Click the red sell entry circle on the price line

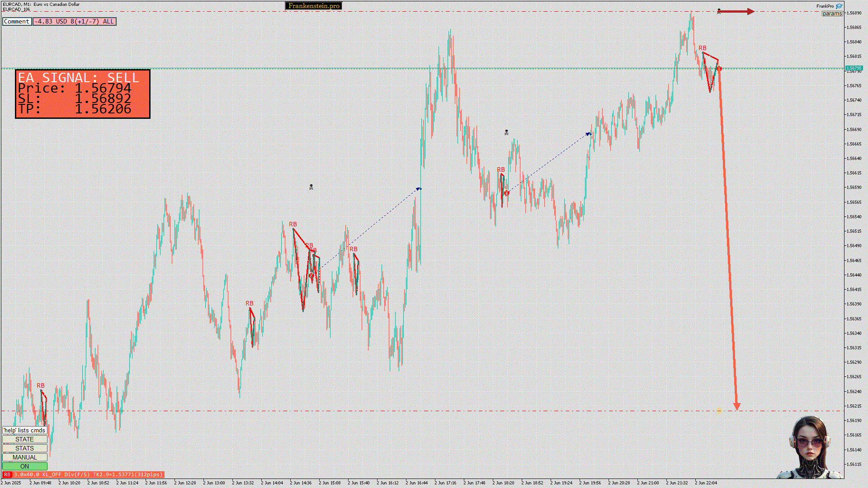coord(719,69)
